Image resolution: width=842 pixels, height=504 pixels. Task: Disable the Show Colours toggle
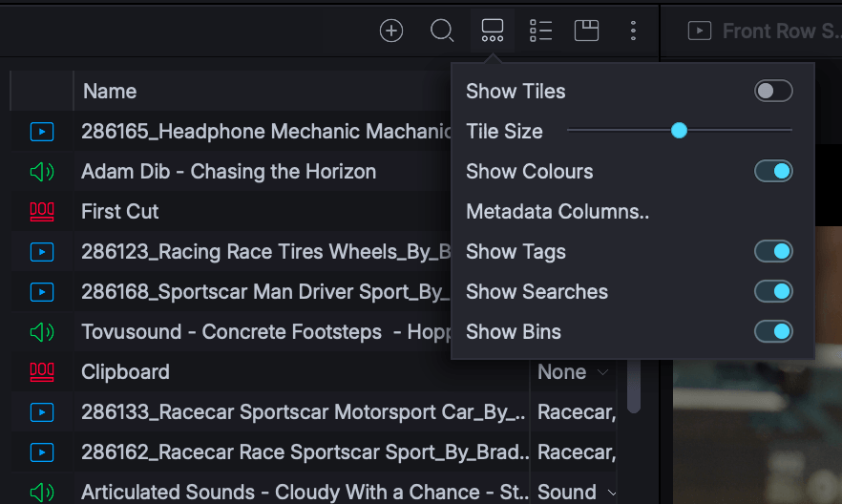point(773,171)
